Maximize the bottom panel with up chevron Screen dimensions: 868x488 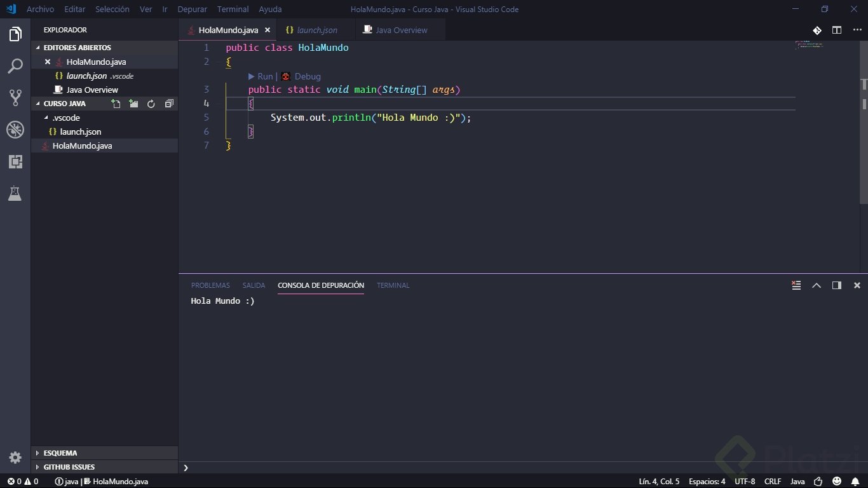817,285
